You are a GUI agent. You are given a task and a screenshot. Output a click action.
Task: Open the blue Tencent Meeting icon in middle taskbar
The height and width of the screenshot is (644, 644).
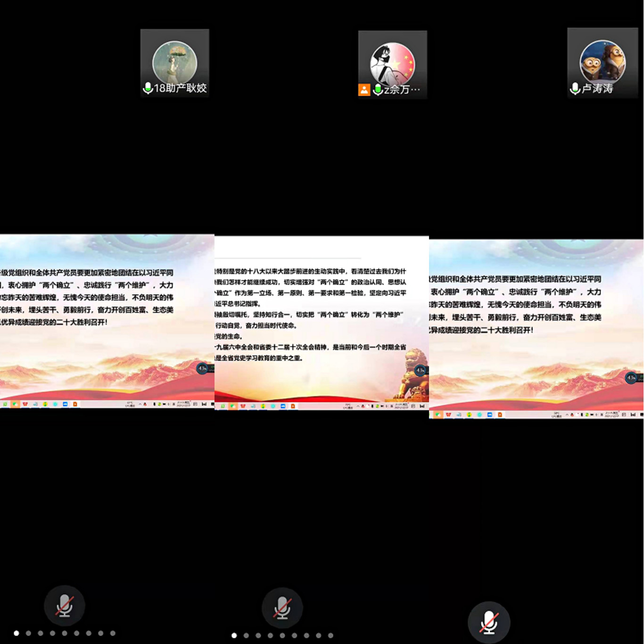click(283, 406)
